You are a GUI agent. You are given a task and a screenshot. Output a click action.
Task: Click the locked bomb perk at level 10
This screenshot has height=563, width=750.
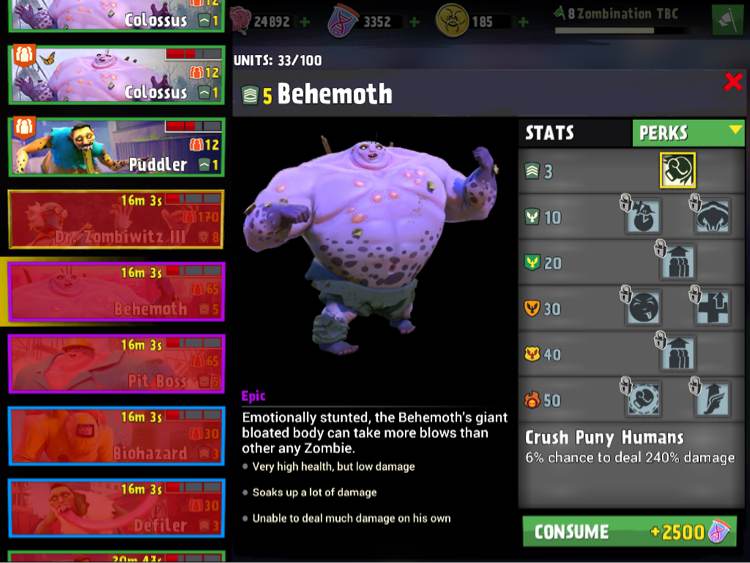642,216
